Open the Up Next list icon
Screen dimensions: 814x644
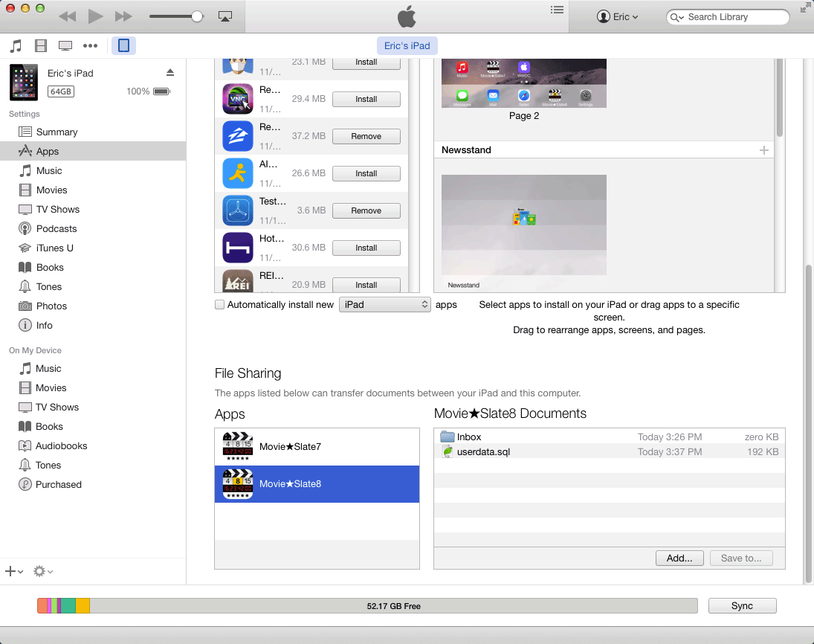(x=557, y=10)
